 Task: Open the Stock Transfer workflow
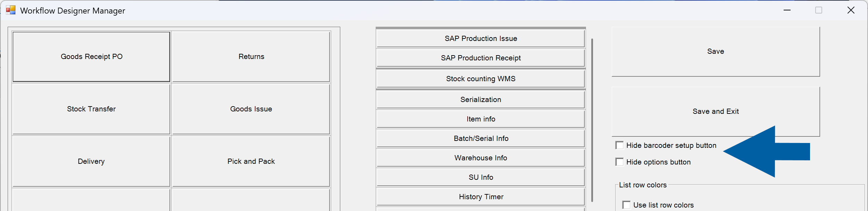tap(91, 109)
